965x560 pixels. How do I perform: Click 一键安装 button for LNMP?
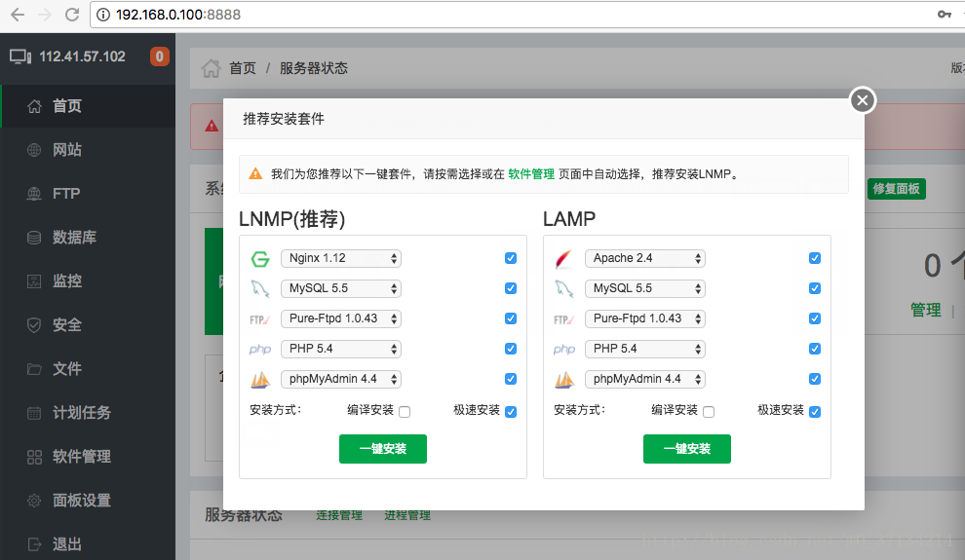383,449
